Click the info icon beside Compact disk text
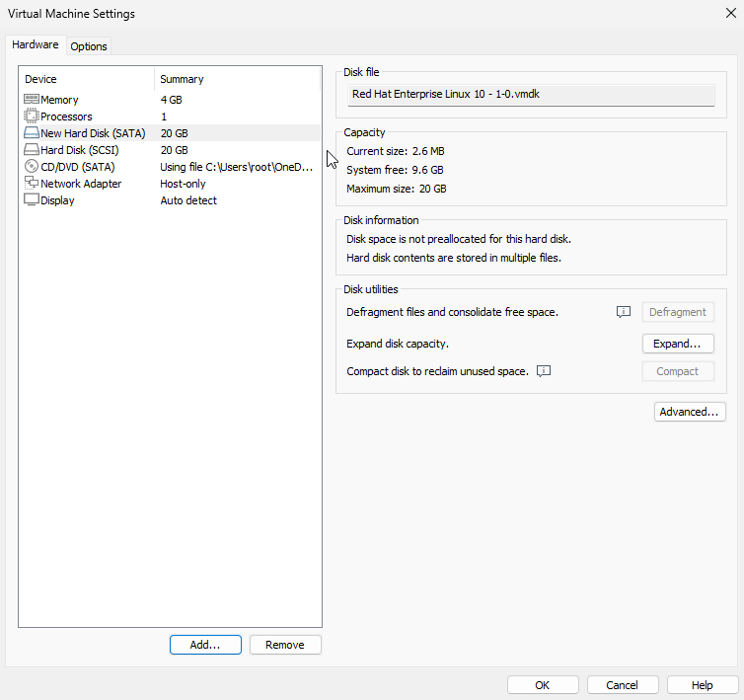 click(x=543, y=371)
